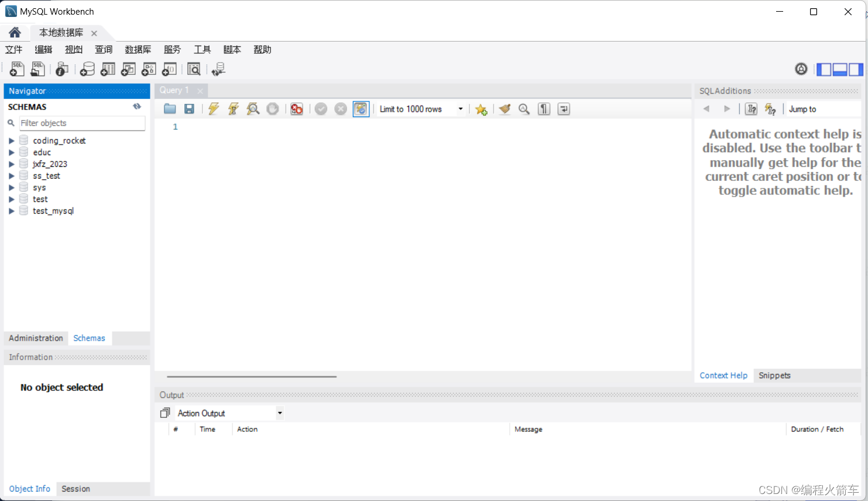This screenshot has height=501, width=868.
Task: Open SQL script file in new tab
Action: click(x=37, y=69)
